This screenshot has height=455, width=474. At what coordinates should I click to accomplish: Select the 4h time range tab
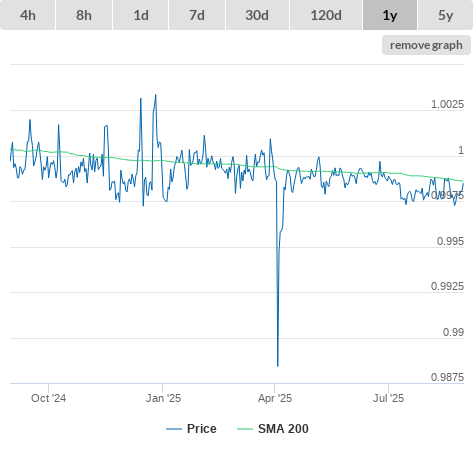(x=28, y=15)
